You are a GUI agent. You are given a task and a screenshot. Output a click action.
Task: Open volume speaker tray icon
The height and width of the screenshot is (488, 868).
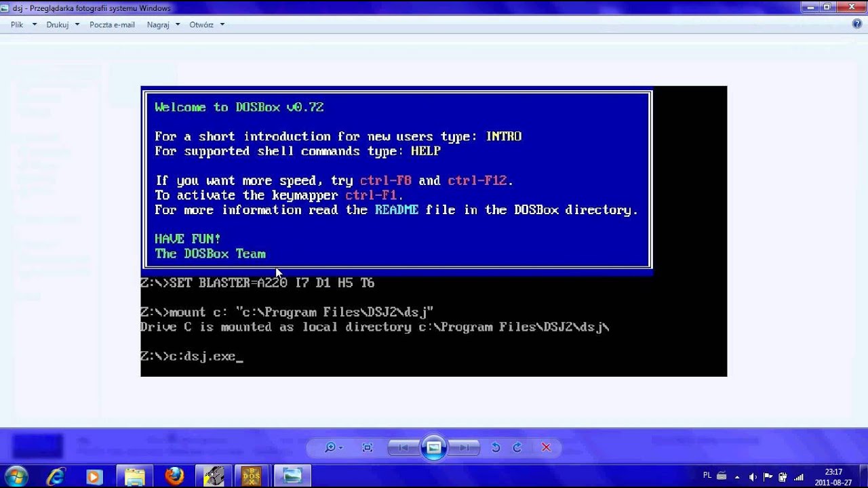coord(754,476)
